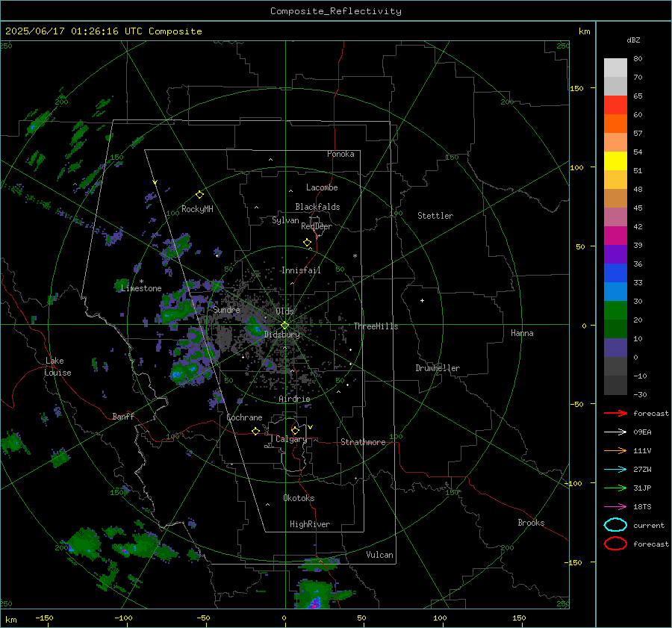The width and height of the screenshot is (672, 628).
Task: Click the Okotoks town label
Action: click(x=299, y=498)
